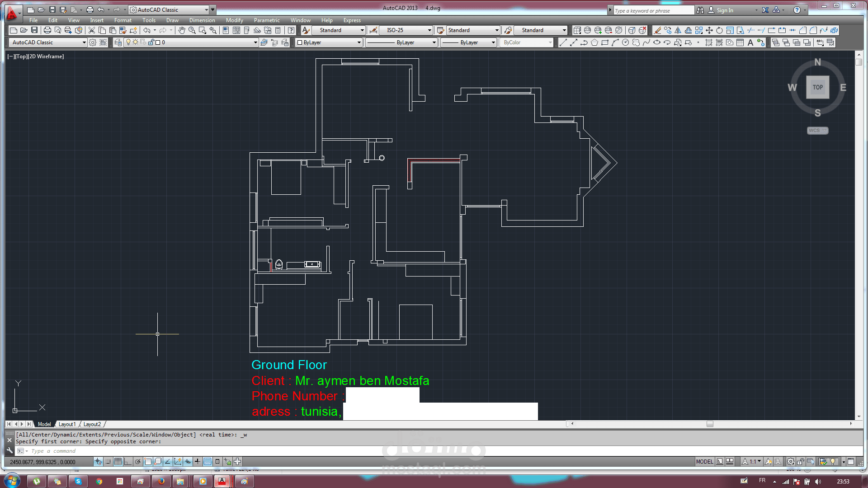This screenshot has width=868, height=488.
Task: Toggle Ortho Mode in status bar
Action: pos(128,461)
